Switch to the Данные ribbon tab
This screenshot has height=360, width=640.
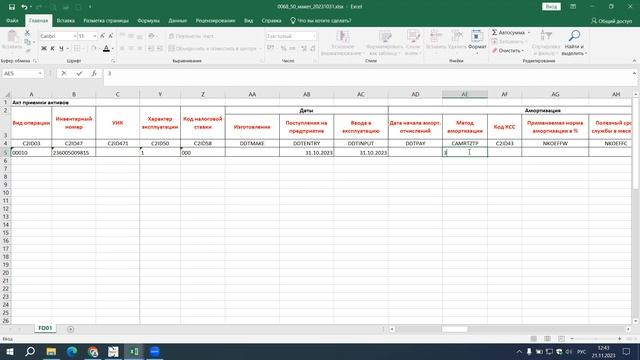click(x=178, y=20)
